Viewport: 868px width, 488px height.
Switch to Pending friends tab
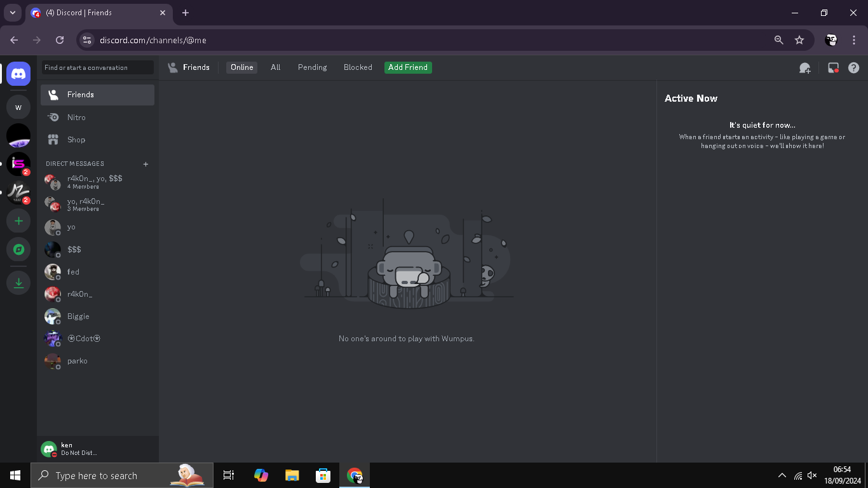tap(312, 67)
